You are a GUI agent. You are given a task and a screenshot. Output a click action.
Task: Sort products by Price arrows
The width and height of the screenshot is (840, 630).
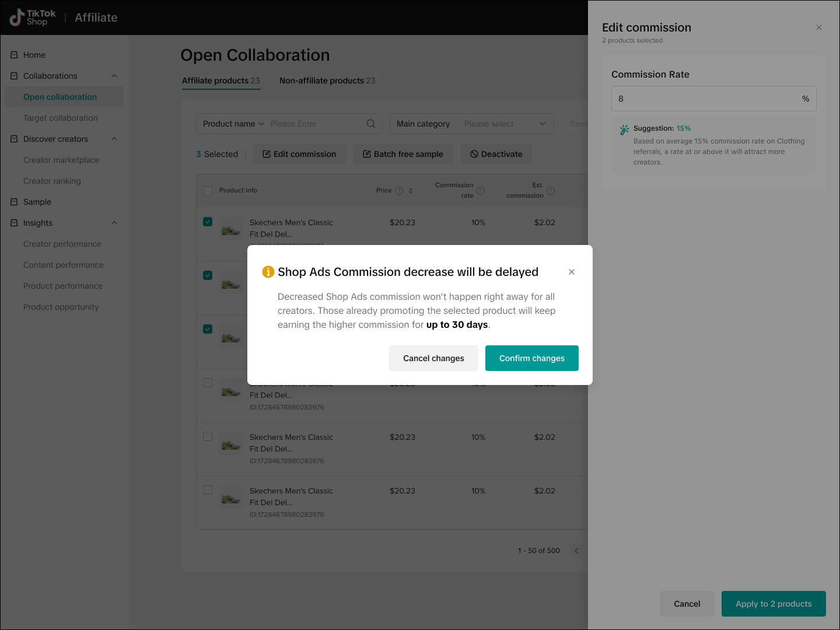pyautogui.click(x=411, y=191)
